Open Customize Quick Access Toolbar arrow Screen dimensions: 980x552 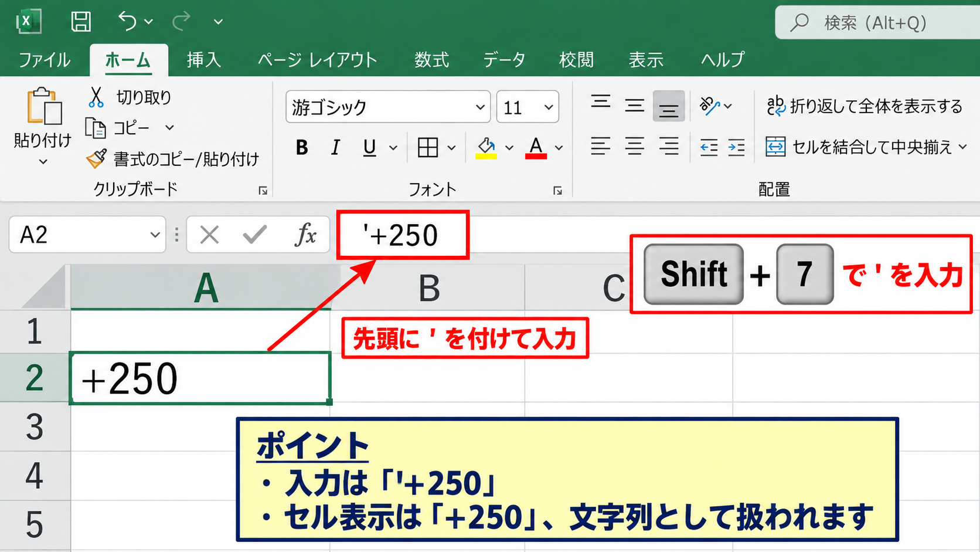pyautogui.click(x=218, y=22)
